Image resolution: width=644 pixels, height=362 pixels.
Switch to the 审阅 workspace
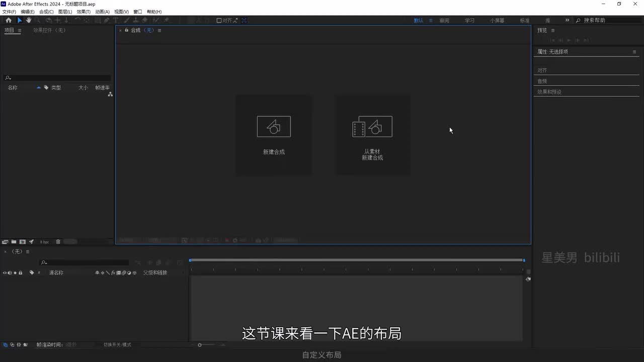444,21
